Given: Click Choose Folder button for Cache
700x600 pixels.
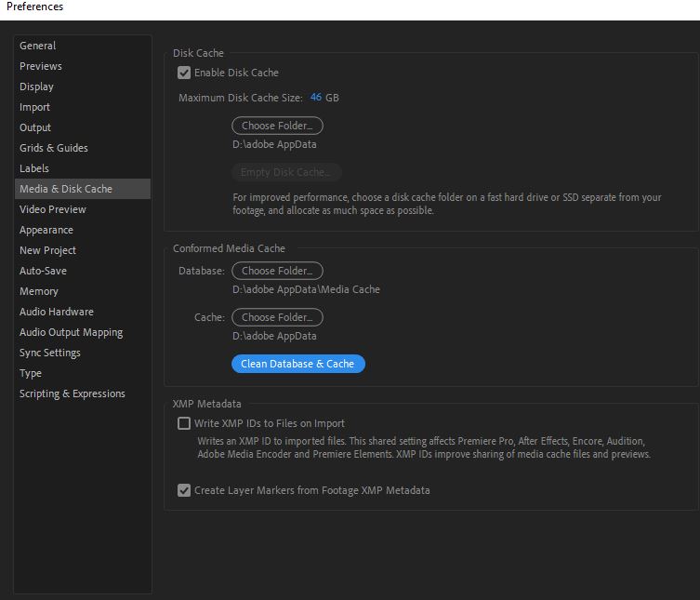Looking at the screenshot, I should click(x=277, y=317).
